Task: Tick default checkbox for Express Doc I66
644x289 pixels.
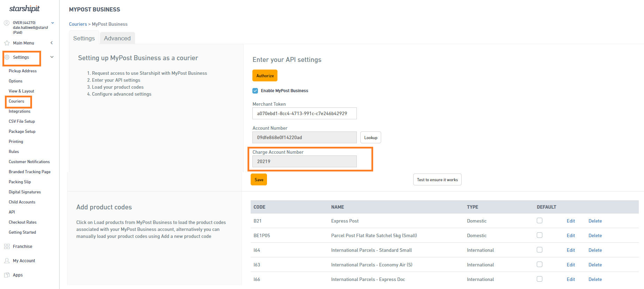Action: point(540,279)
